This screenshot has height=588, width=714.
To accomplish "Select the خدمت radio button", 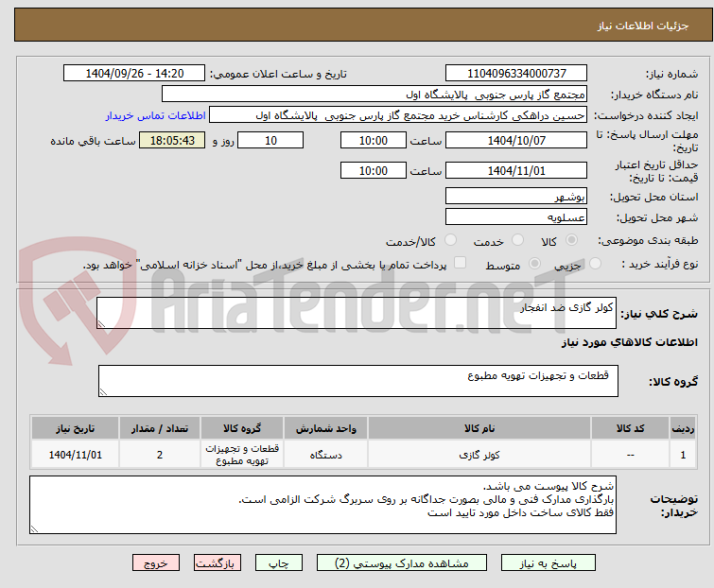I will coord(517,240).
